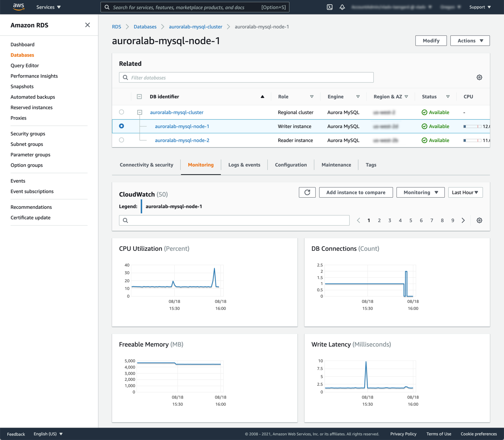Viewport: 504px width, 440px height.
Task: Click the Modify button
Action: (x=431, y=41)
